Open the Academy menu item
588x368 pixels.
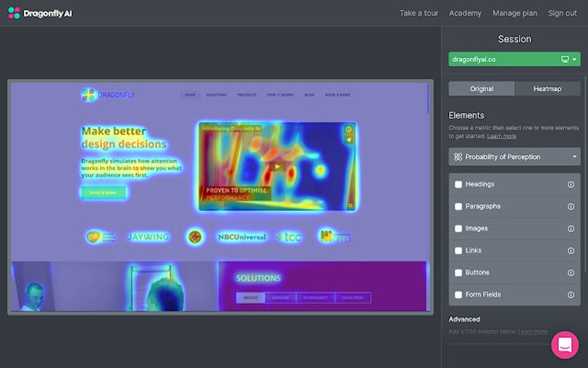tap(465, 13)
